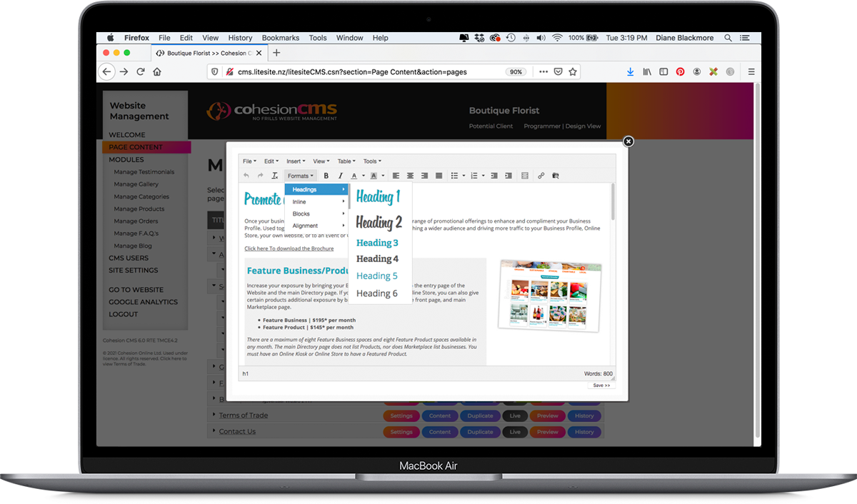Click the increase indent icon

click(x=508, y=176)
